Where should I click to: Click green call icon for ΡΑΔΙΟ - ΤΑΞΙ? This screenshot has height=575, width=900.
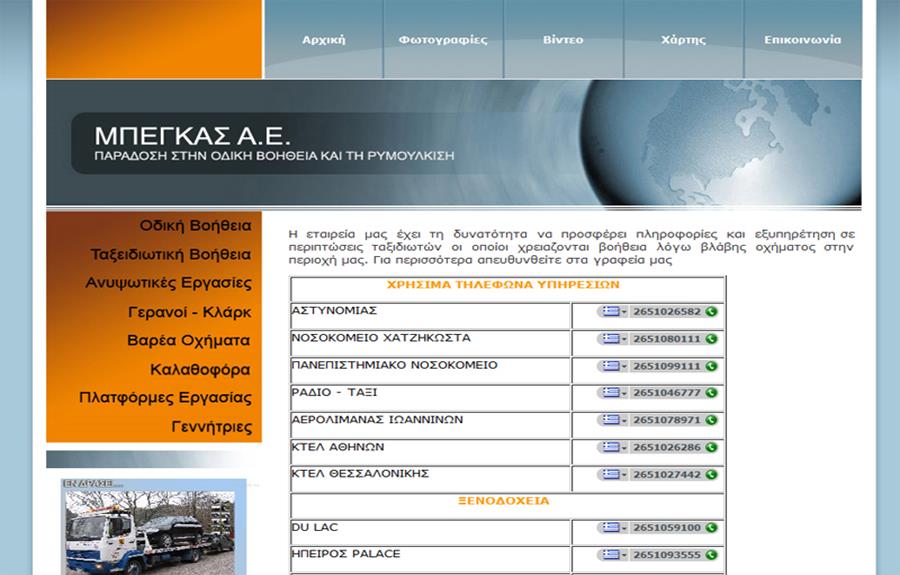pos(711,393)
